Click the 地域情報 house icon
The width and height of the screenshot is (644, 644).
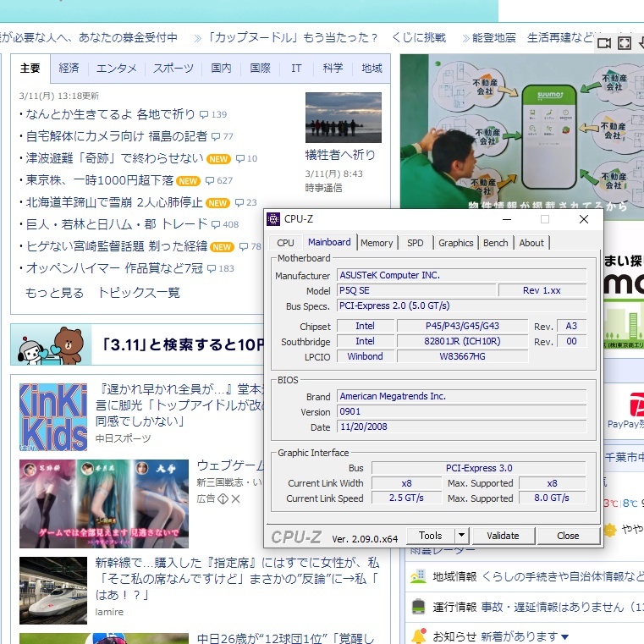tap(418, 576)
